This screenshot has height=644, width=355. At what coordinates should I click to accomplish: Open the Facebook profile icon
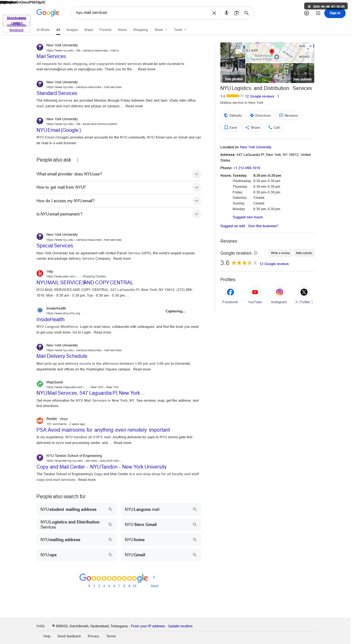point(230,292)
